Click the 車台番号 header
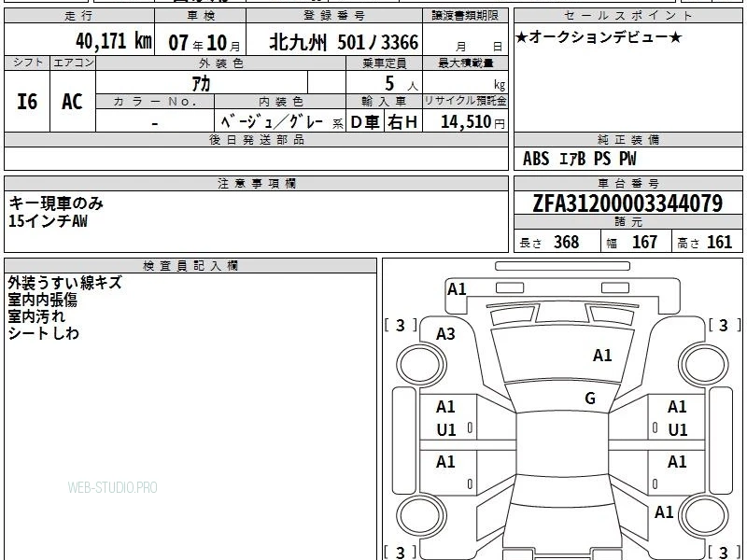This screenshot has width=747, height=560. (x=628, y=183)
